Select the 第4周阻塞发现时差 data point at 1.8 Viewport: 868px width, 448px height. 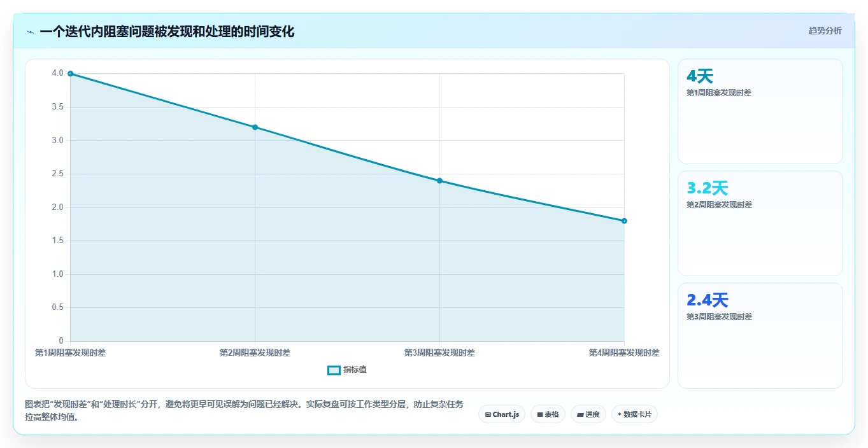(624, 221)
